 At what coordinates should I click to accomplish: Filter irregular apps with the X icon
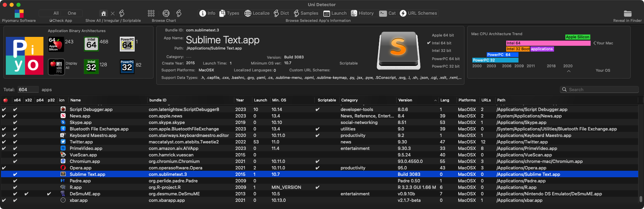coord(113,13)
